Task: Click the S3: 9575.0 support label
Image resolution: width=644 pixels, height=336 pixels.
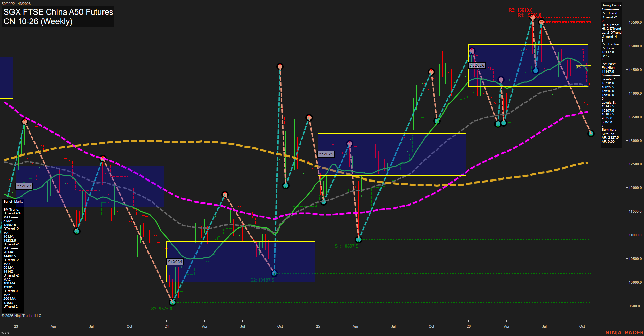Action: click(x=162, y=309)
